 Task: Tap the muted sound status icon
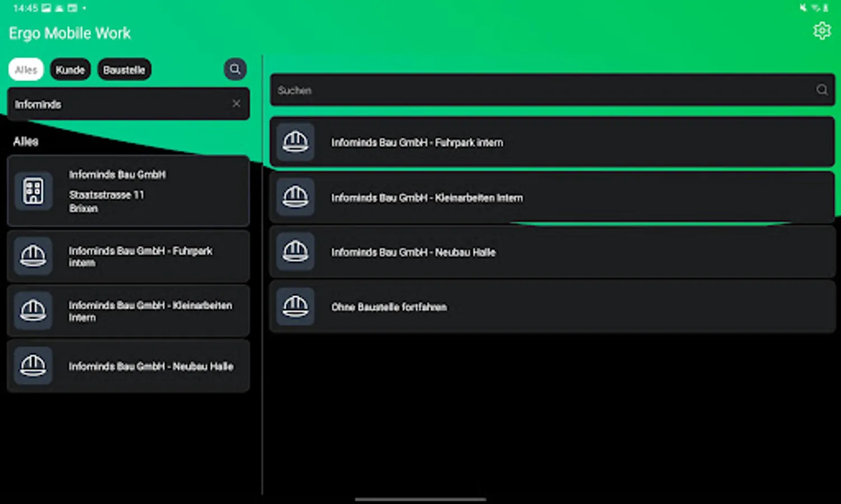click(803, 8)
